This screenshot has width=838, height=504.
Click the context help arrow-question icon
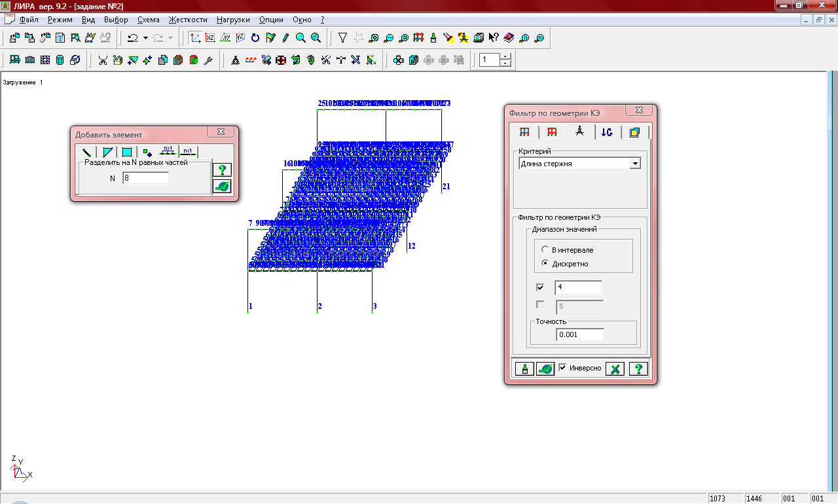point(494,38)
